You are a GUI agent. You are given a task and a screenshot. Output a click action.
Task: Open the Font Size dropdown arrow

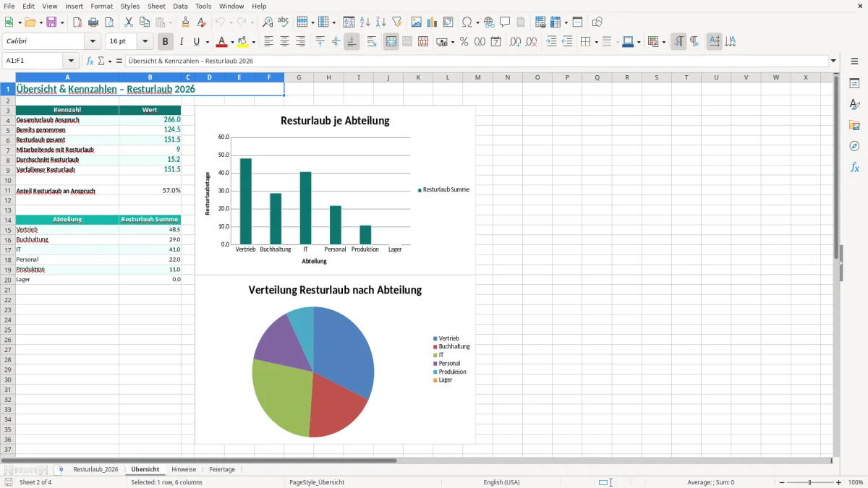(145, 42)
